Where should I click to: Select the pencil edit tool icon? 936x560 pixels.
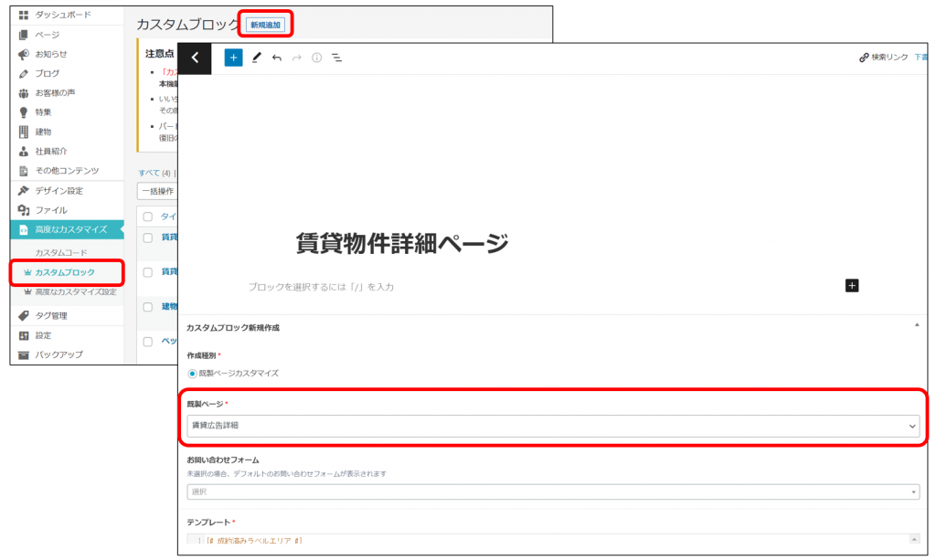(x=256, y=58)
